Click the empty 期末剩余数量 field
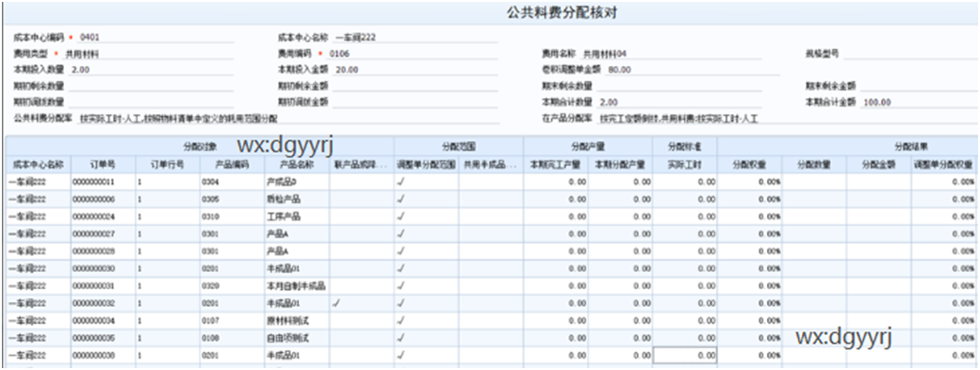Screen dimensions: 980x370 tap(678, 86)
